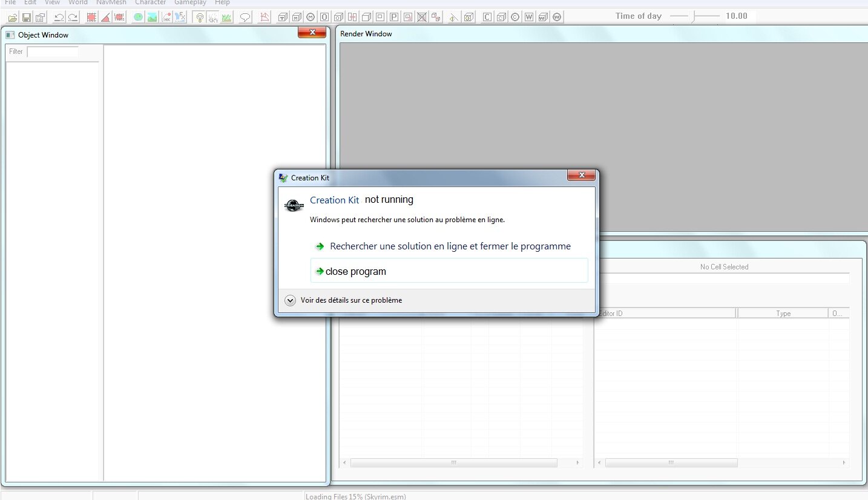This screenshot has height=500, width=868.
Task: Click the reference list's right scroll arrow
Action: coord(844,462)
